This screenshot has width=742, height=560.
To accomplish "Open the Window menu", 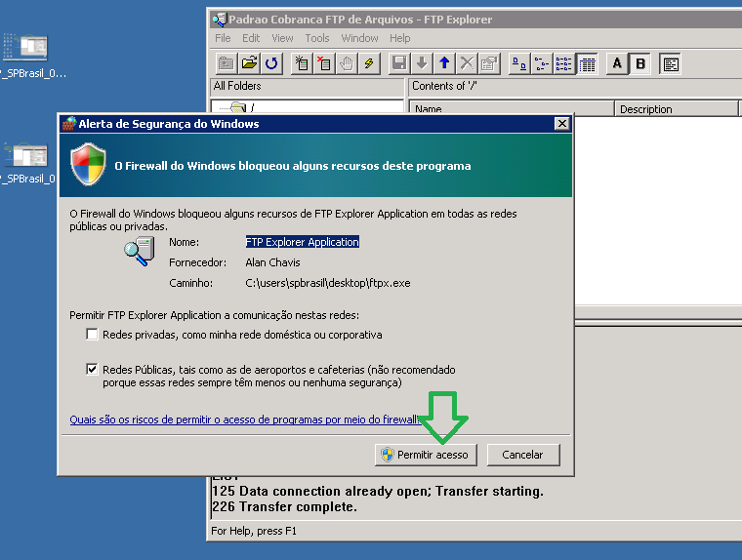I will click(359, 38).
